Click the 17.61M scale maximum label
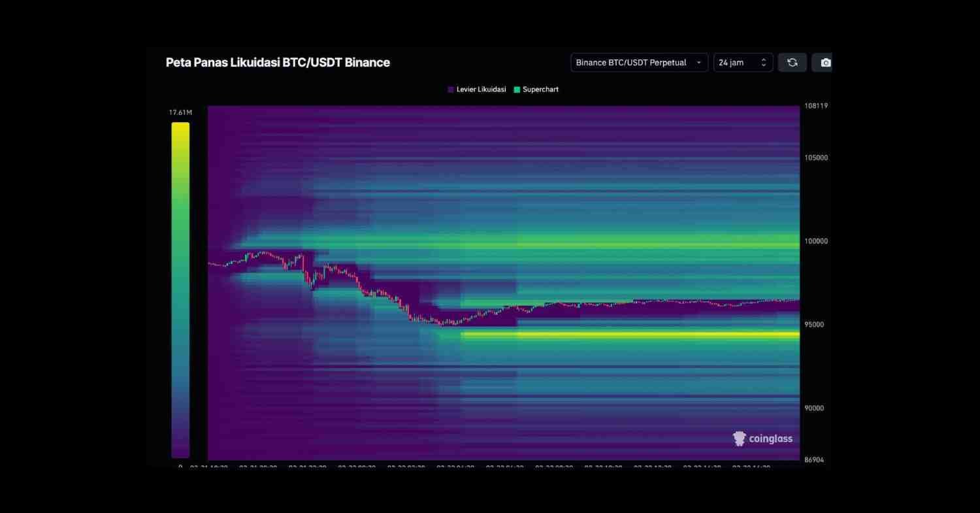 click(180, 113)
